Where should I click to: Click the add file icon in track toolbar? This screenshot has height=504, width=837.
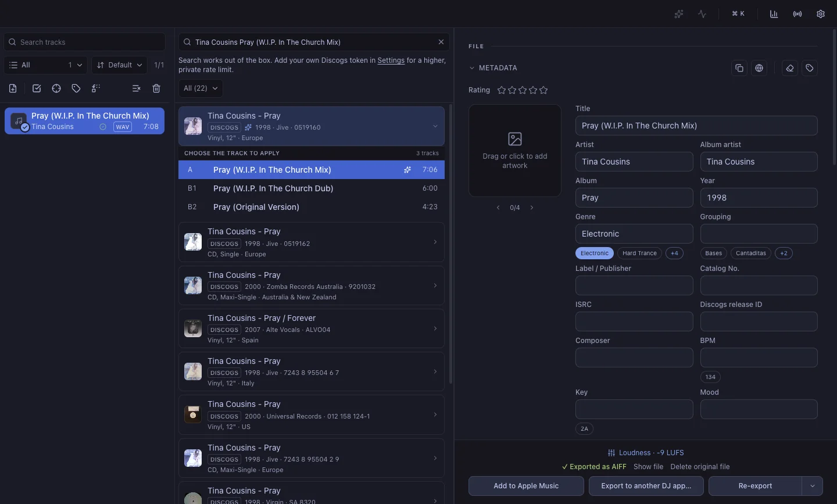[13, 88]
